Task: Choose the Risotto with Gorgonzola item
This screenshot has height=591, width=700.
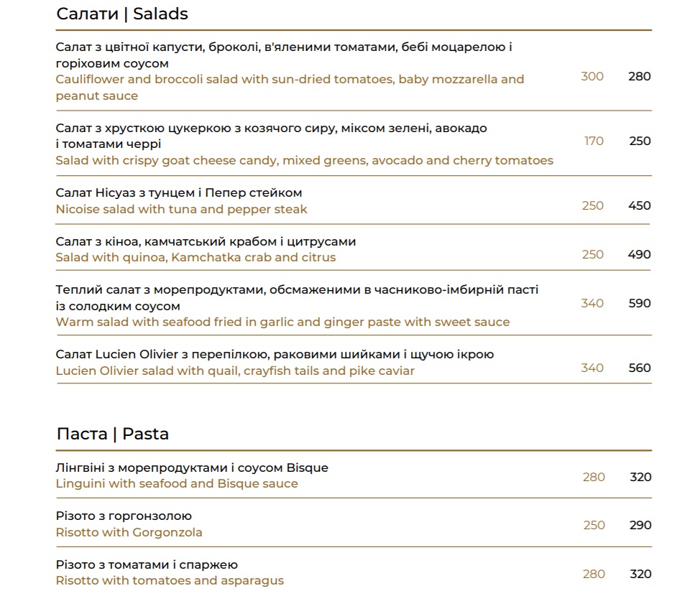Action: [354, 524]
